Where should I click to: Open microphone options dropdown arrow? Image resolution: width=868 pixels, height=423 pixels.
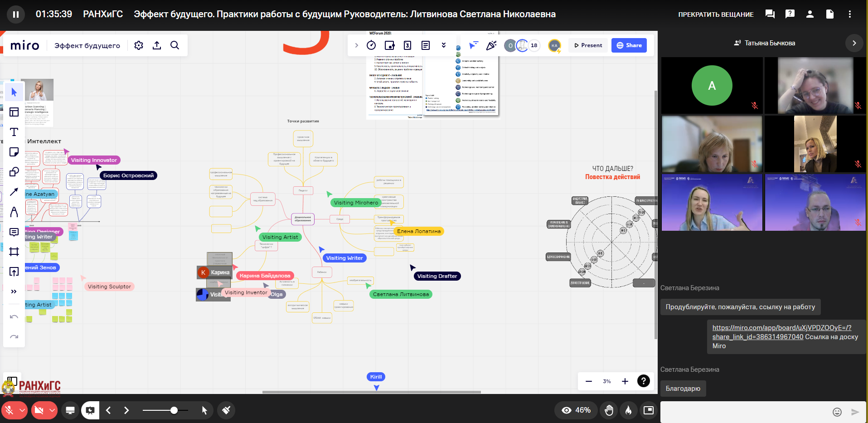[22, 410]
